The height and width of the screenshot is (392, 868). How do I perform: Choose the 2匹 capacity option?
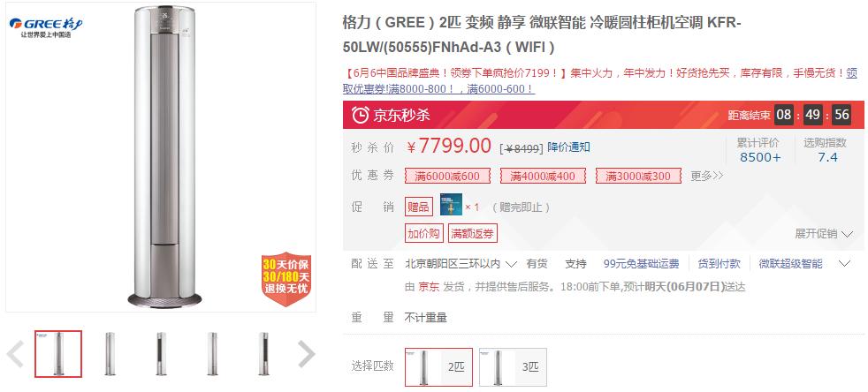point(438,366)
